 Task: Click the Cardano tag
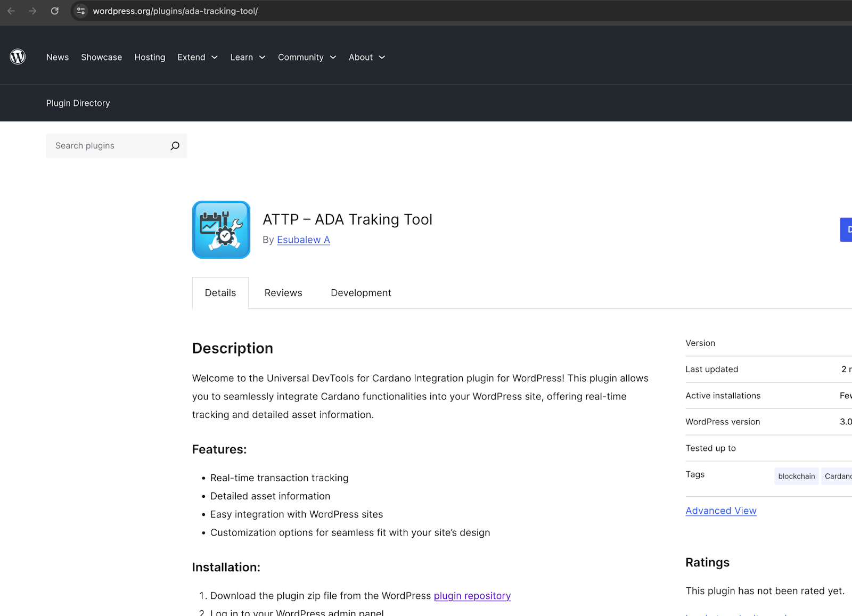click(838, 476)
